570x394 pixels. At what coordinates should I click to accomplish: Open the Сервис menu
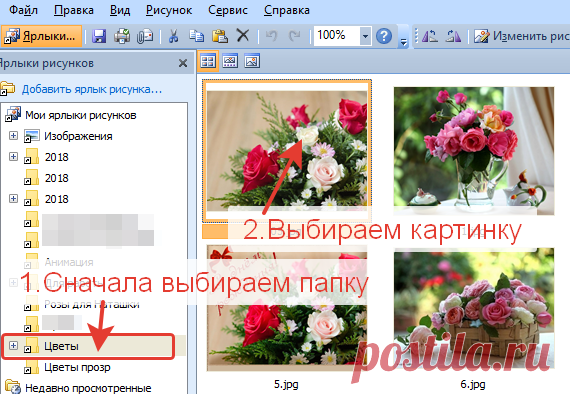tap(228, 10)
